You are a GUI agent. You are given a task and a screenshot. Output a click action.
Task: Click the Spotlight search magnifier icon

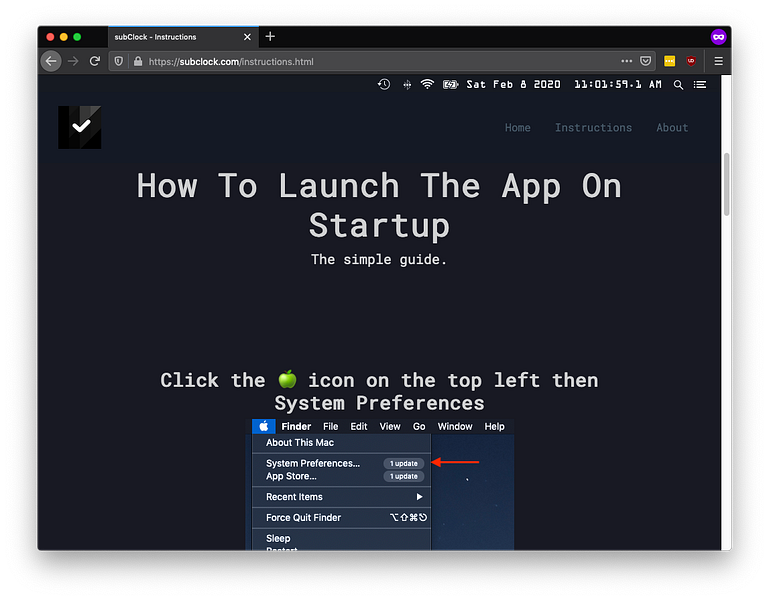(678, 84)
